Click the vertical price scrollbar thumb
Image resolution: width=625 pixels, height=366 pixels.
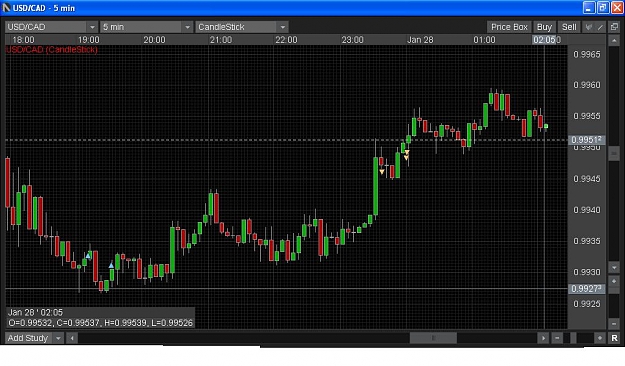pyautogui.click(x=614, y=153)
